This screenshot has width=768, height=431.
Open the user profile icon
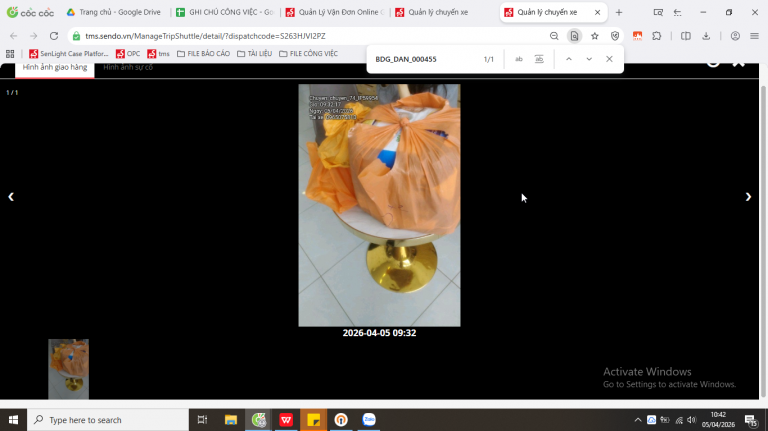[x=735, y=36]
